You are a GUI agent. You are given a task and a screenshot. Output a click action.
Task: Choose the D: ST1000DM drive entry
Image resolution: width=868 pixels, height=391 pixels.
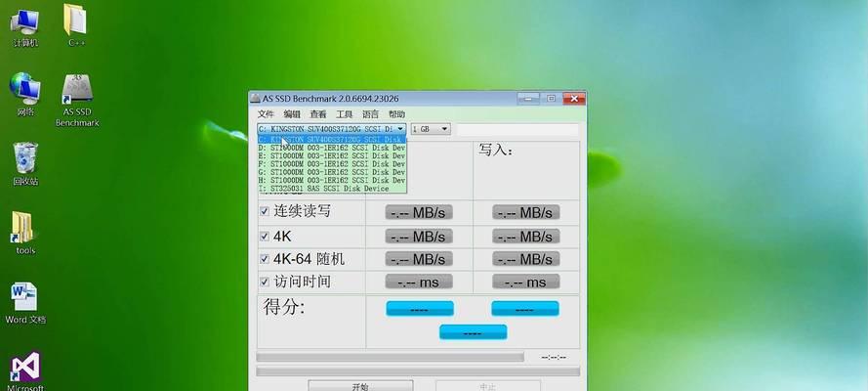332,148
